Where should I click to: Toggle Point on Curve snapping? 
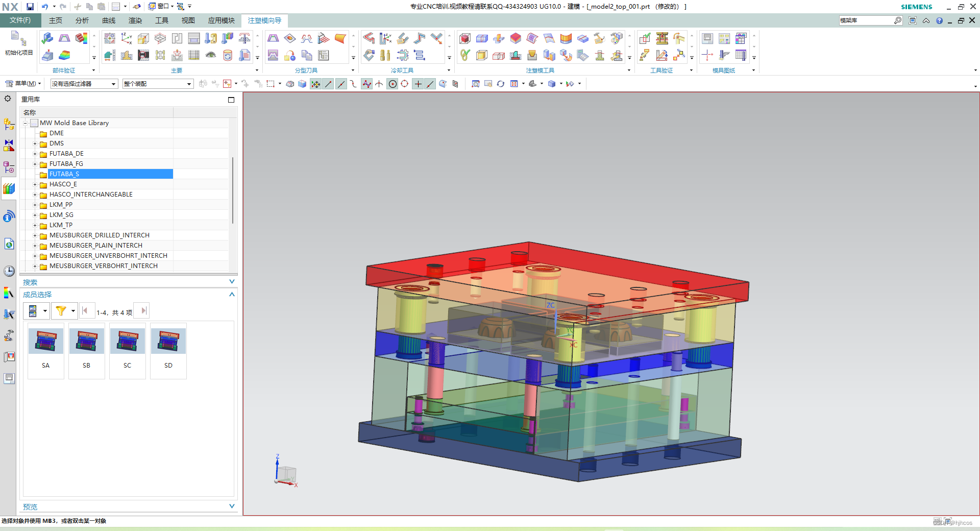point(430,84)
